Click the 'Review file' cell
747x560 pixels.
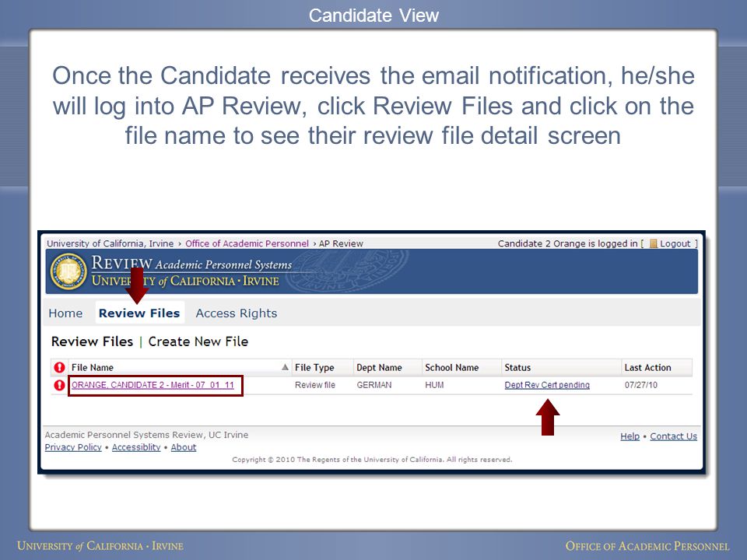click(x=315, y=385)
